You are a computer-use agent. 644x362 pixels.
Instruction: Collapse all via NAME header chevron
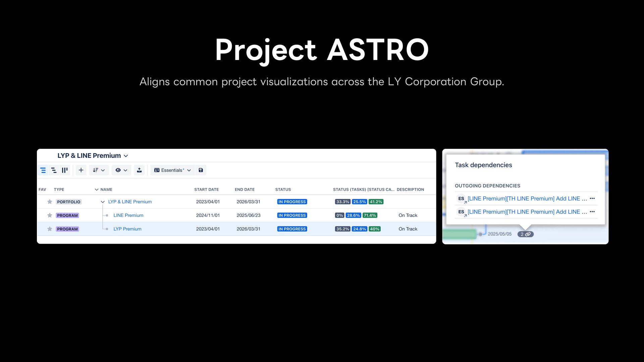point(97,190)
